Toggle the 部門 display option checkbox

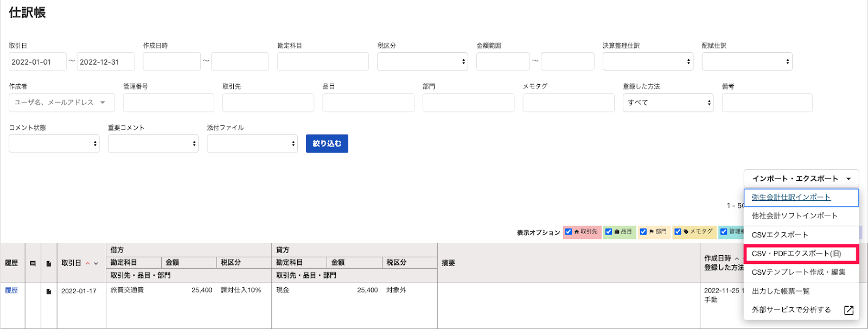[x=643, y=232]
